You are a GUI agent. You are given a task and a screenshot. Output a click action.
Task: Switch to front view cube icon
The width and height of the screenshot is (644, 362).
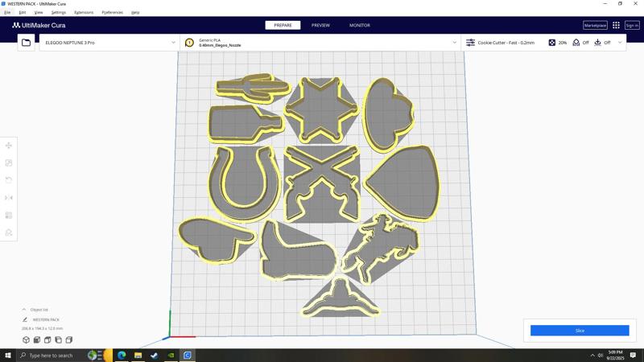tap(36, 339)
